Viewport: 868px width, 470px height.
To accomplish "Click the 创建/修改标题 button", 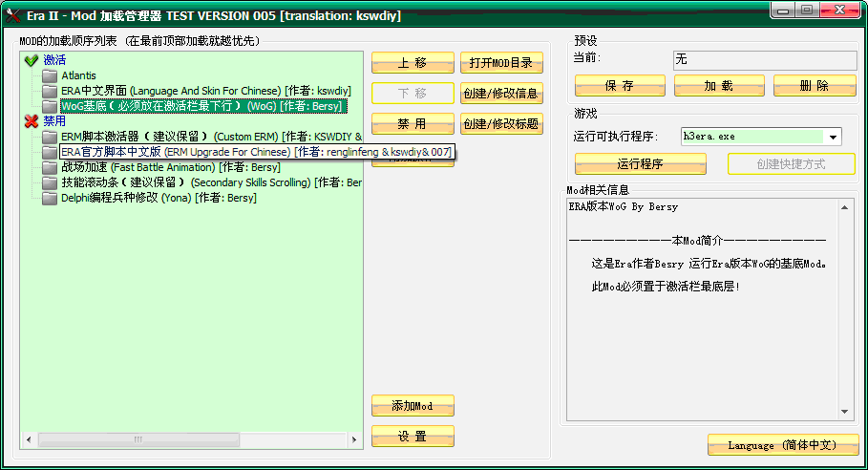I will (x=501, y=123).
